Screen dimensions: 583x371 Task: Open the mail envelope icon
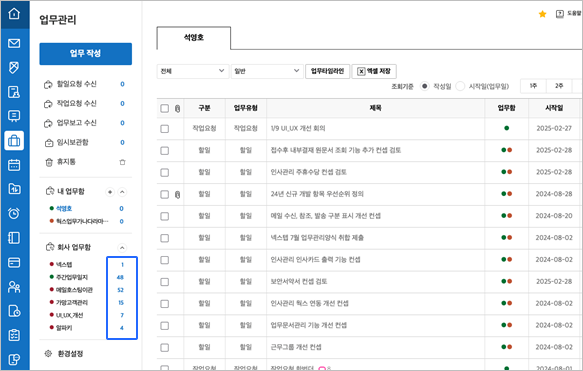pyautogui.click(x=14, y=43)
